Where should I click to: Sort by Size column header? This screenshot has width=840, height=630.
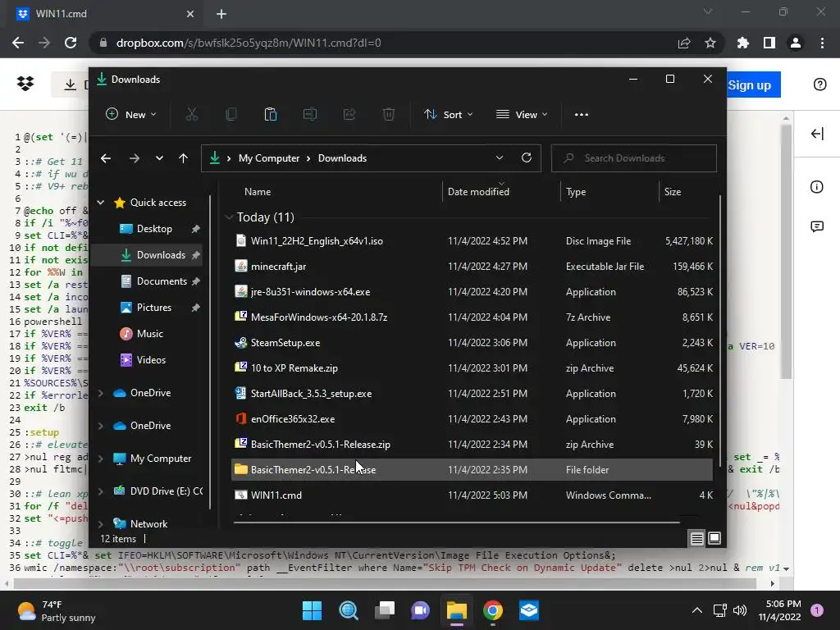click(673, 192)
